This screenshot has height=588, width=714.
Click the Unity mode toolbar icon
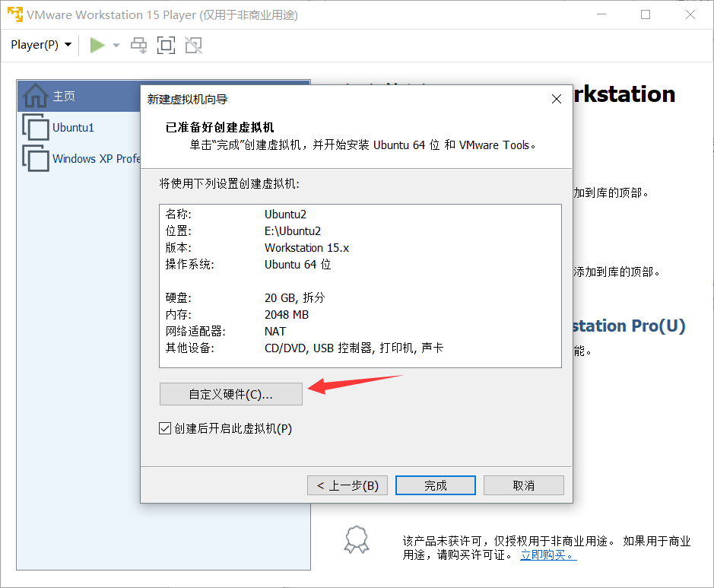pos(194,45)
